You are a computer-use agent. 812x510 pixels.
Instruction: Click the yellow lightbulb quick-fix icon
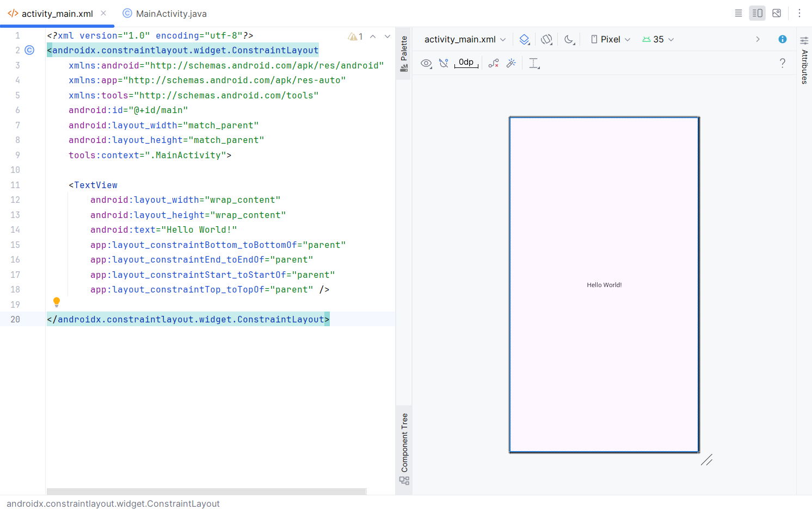click(56, 302)
